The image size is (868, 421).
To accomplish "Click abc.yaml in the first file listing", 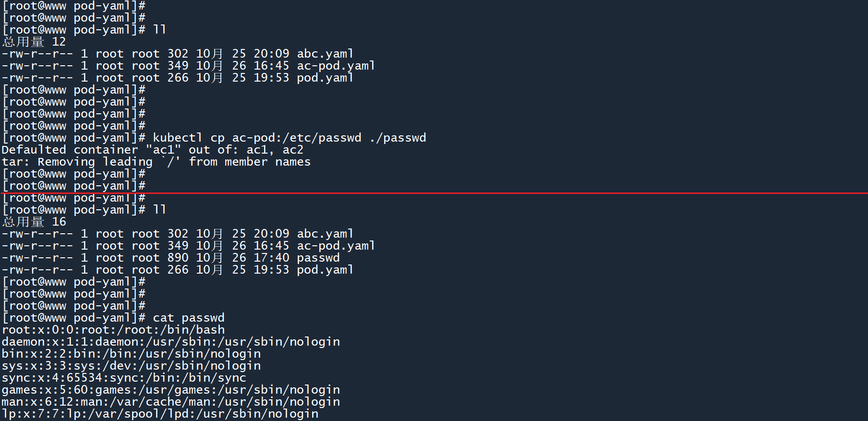I will (x=325, y=54).
